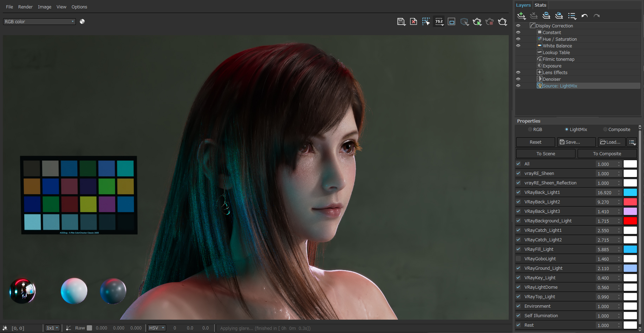Select the RGB radio button in Properties
Screen dimensions: 644x333
[x=530, y=129]
